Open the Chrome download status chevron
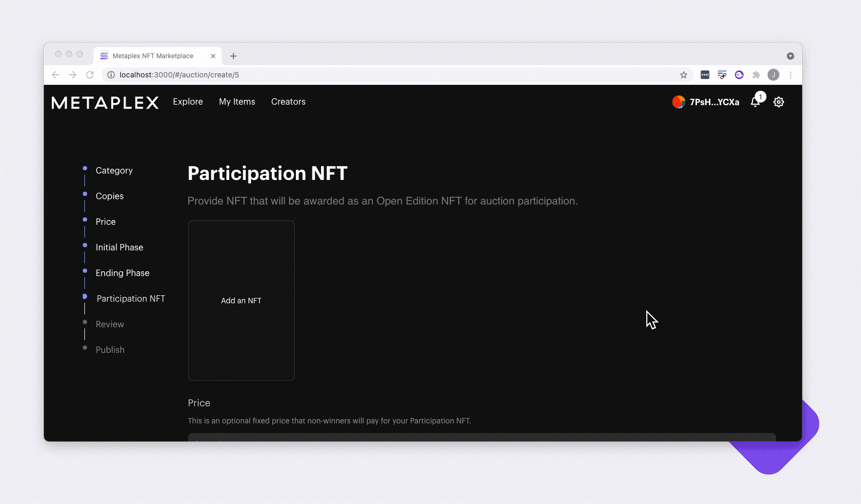This screenshot has height=504, width=861. 790,56
